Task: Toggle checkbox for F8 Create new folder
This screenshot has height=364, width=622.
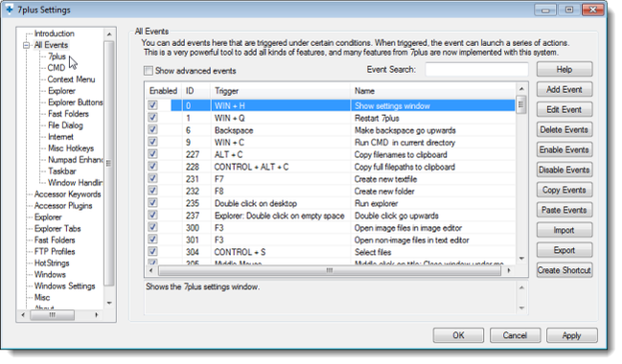Action: click(152, 192)
